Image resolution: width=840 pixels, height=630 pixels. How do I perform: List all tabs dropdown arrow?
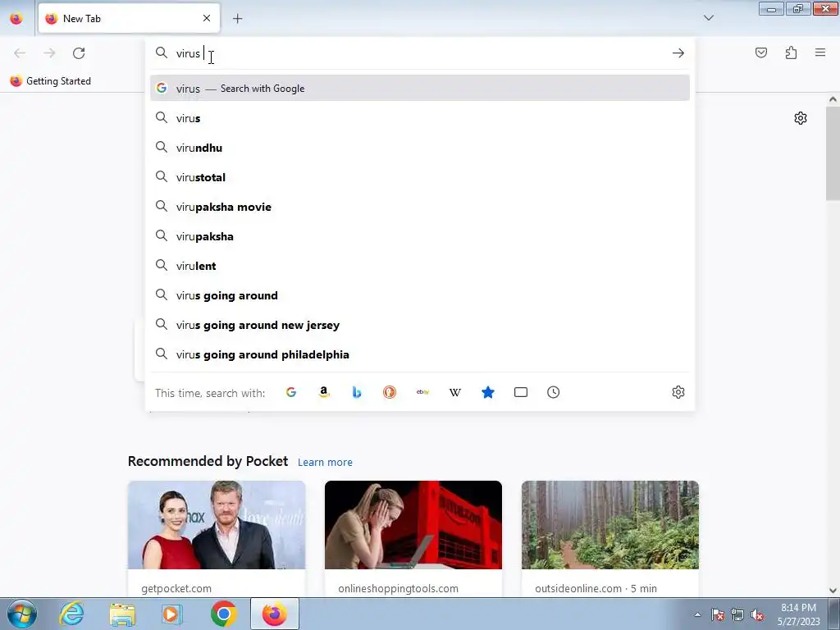coord(708,18)
